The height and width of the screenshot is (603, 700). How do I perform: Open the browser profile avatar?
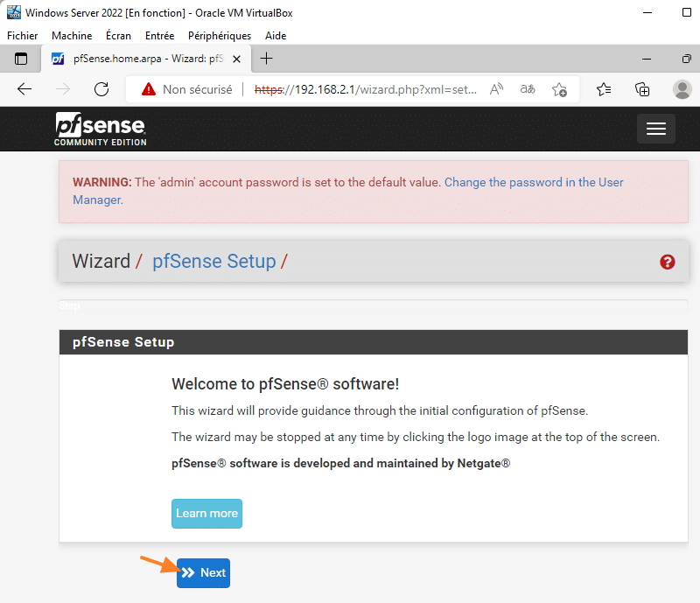682,89
